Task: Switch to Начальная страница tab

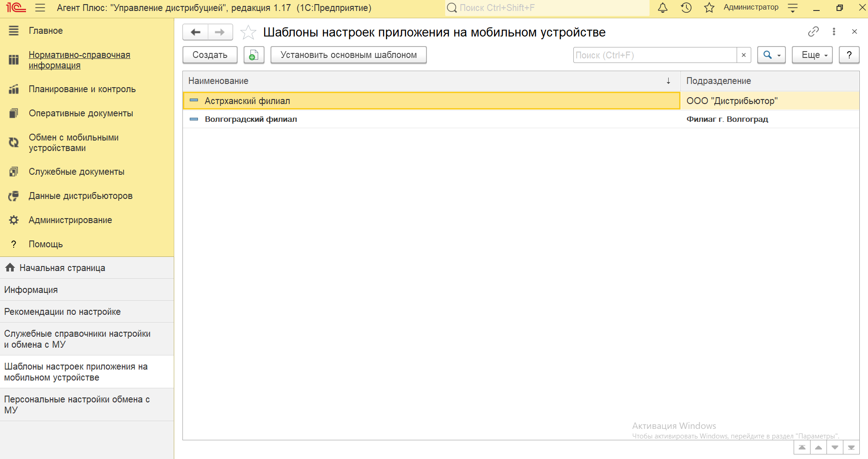Action: [x=62, y=268]
